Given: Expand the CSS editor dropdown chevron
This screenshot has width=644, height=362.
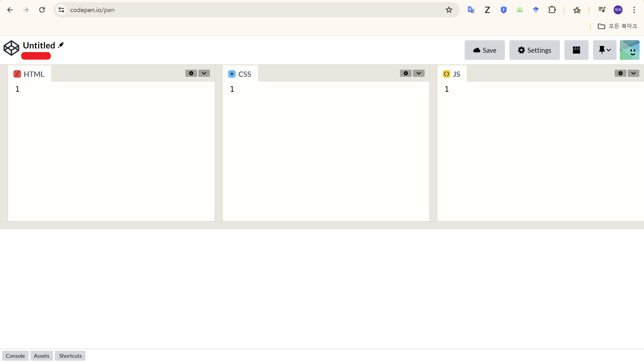Looking at the screenshot, I should click(x=419, y=73).
